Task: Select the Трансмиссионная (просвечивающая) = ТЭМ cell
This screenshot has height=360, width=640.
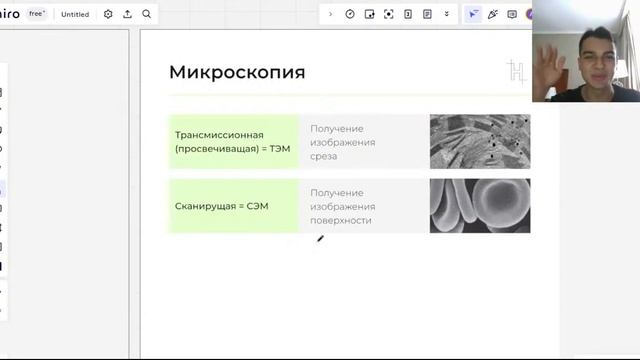Action: point(234,142)
